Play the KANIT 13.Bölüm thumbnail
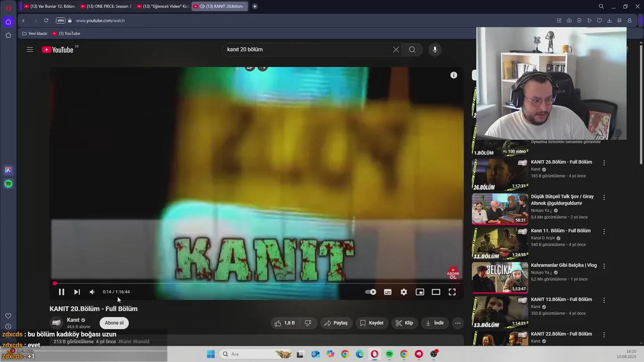Viewport: 644px width, 362px height. point(500,312)
